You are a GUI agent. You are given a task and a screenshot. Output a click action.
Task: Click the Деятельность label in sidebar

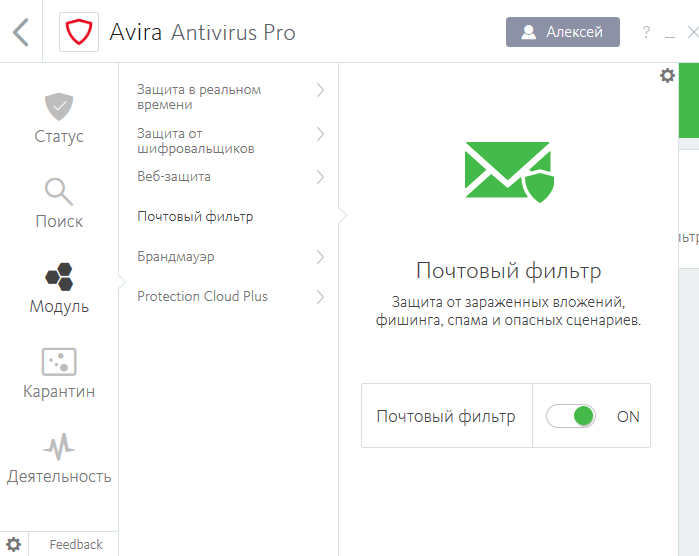tap(59, 476)
